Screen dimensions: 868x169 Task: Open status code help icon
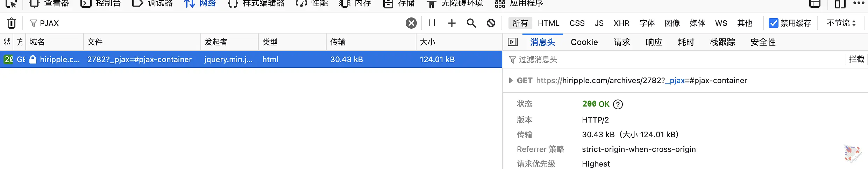click(x=618, y=104)
